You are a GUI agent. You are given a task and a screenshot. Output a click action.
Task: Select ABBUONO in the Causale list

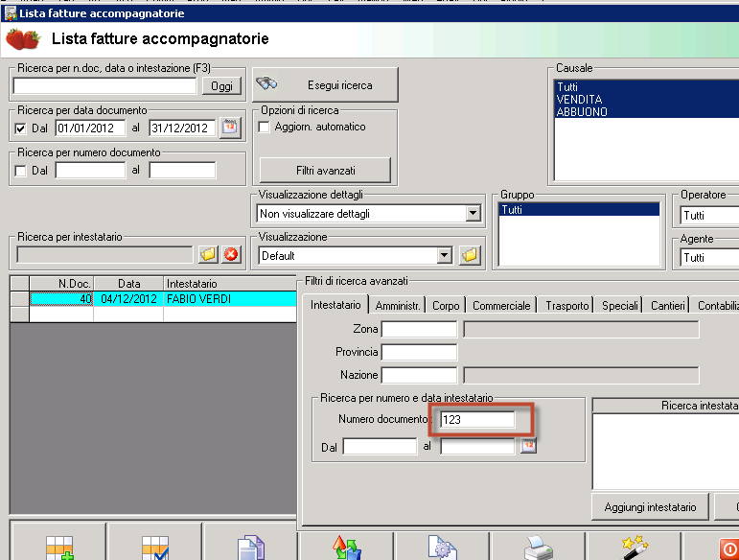pos(647,112)
